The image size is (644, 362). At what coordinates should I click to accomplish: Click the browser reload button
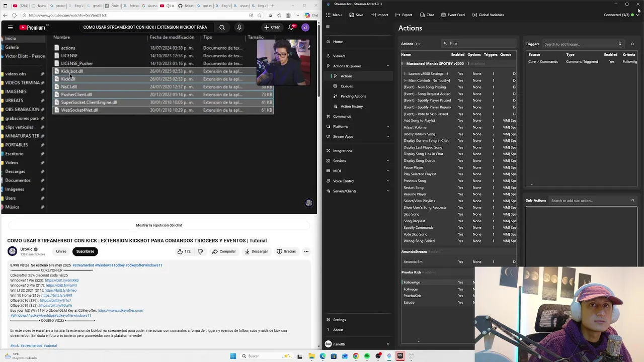pos(14,16)
